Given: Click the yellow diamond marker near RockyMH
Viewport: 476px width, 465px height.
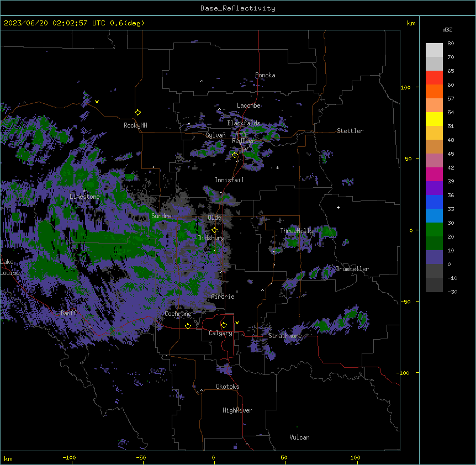Looking at the screenshot, I should point(137,113).
